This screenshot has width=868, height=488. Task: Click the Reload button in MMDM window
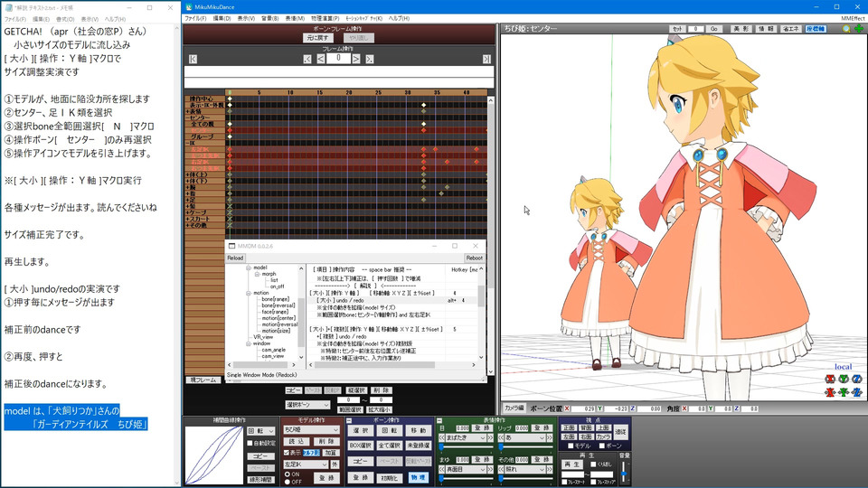(x=235, y=258)
